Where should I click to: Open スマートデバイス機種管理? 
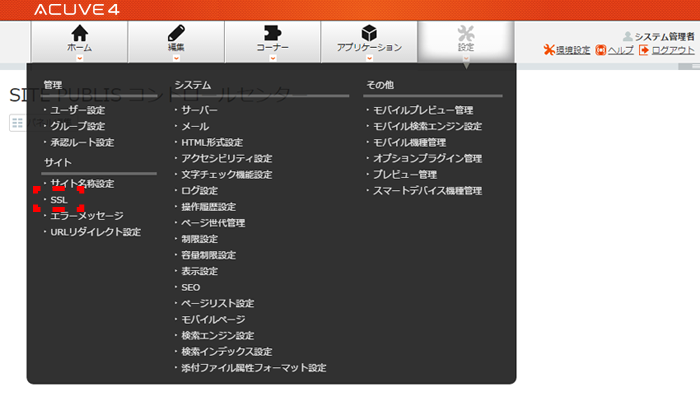pyautogui.click(x=427, y=191)
